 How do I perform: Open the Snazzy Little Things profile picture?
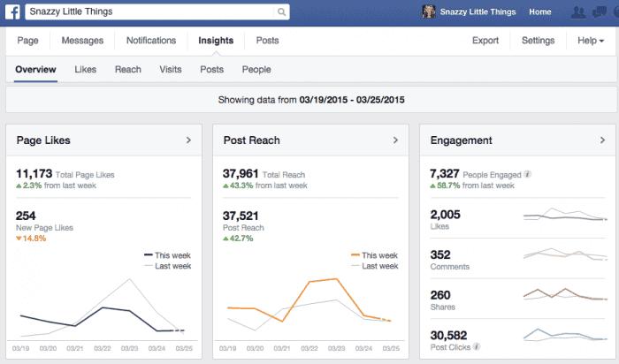[x=429, y=11]
